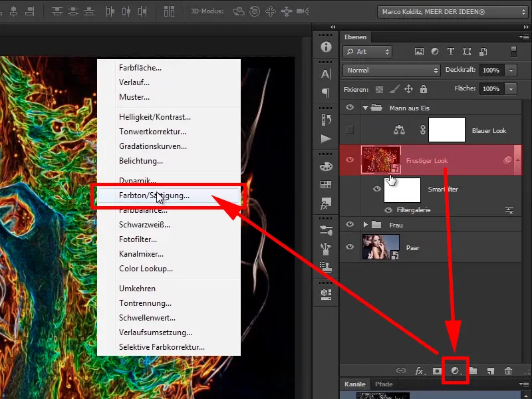Screen dimensions: 532x399
Task: Choose Schwarzweiß from the menu
Action: [169, 225]
